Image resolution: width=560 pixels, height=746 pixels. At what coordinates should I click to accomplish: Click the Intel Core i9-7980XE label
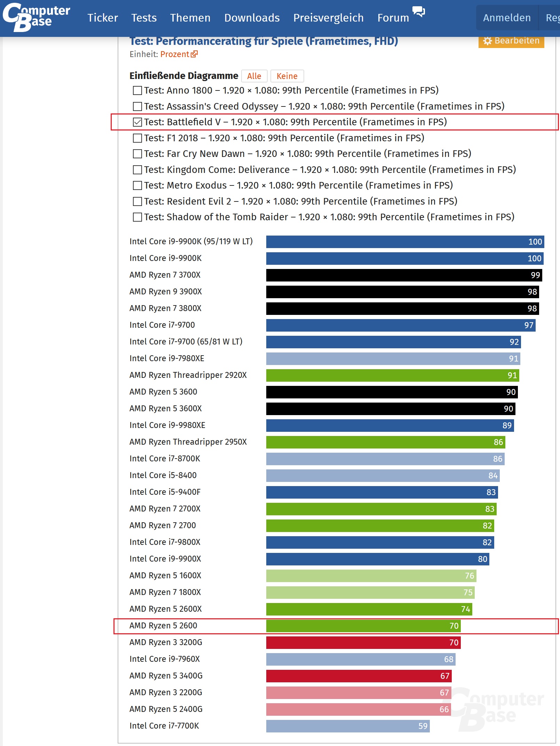(x=167, y=358)
